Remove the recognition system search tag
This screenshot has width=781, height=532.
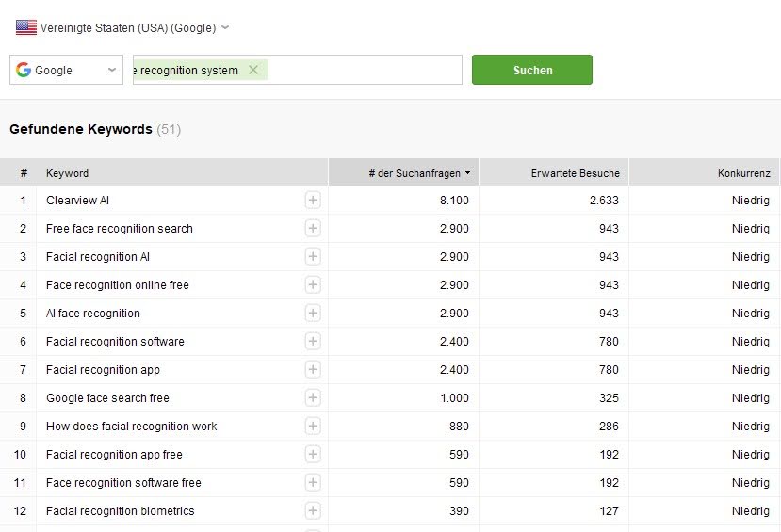click(253, 70)
